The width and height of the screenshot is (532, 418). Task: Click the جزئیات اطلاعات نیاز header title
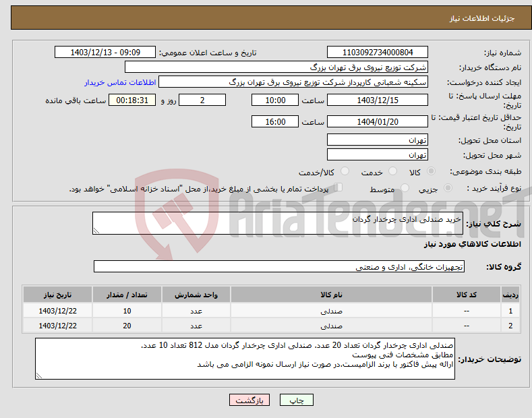(482, 18)
